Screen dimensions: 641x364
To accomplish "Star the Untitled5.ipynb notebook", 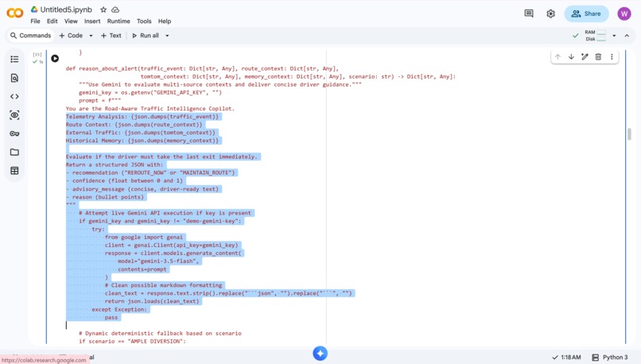I will coord(103,10).
